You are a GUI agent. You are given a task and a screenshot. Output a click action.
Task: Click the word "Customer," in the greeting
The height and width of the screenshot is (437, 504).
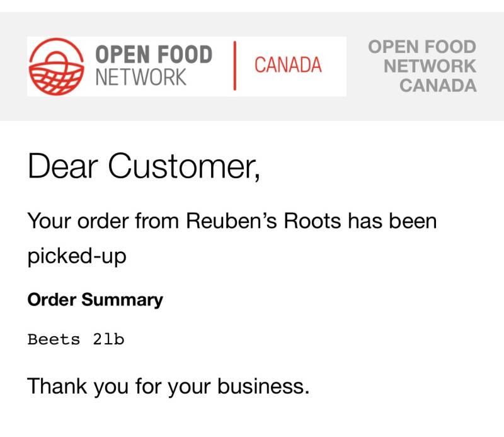pos(183,167)
